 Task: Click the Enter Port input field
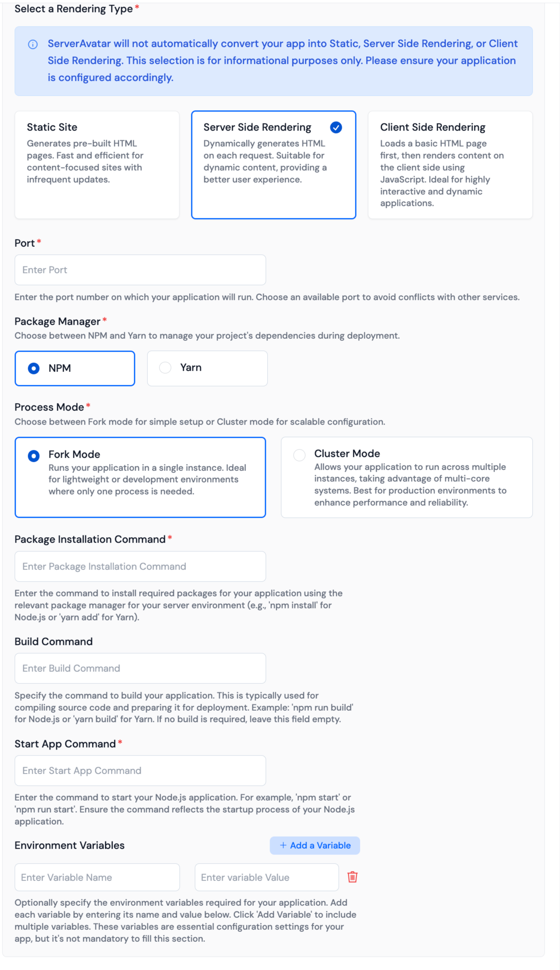tap(140, 270)
